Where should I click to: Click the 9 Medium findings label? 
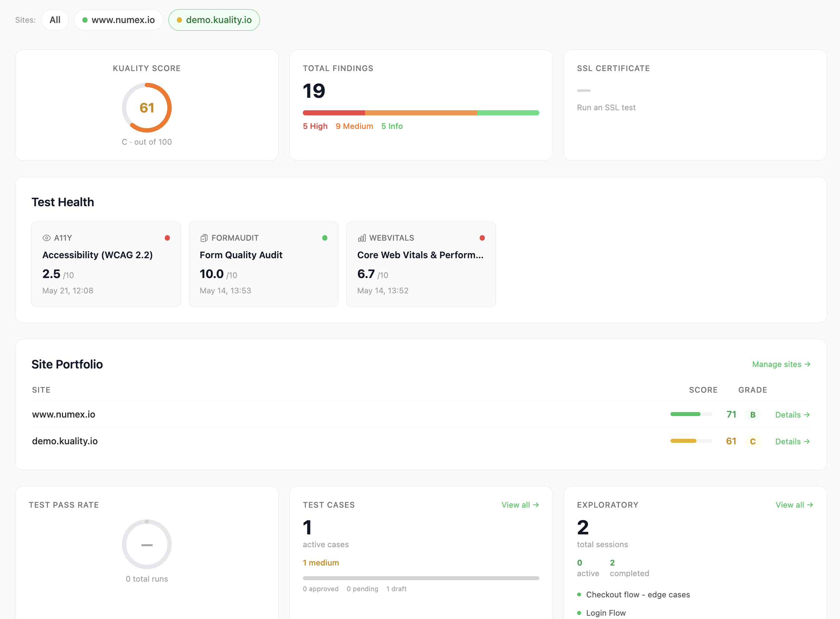click(354, 126)
